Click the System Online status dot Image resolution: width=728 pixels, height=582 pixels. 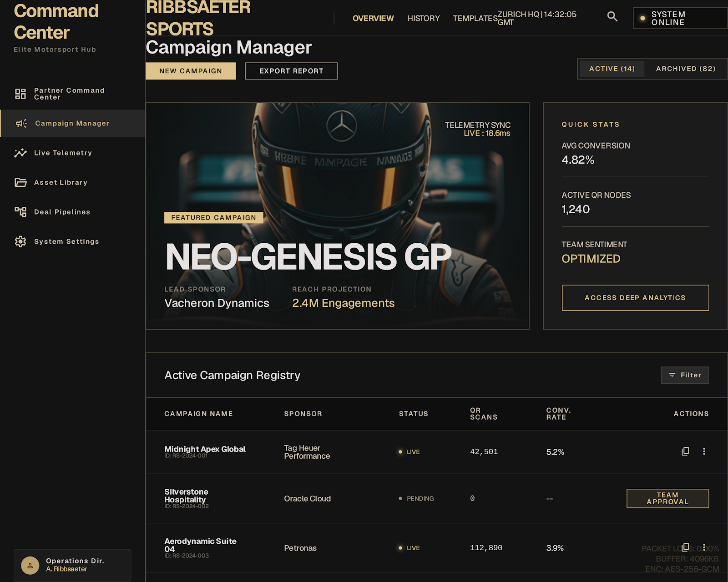[642, 18]
